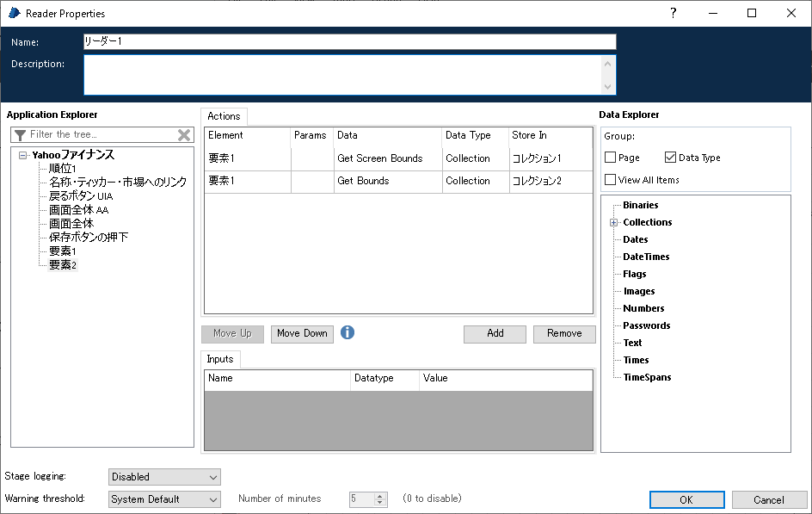Select DateTimes in Data Explorer
Screen dimensions: 812x514
(646, 257)
